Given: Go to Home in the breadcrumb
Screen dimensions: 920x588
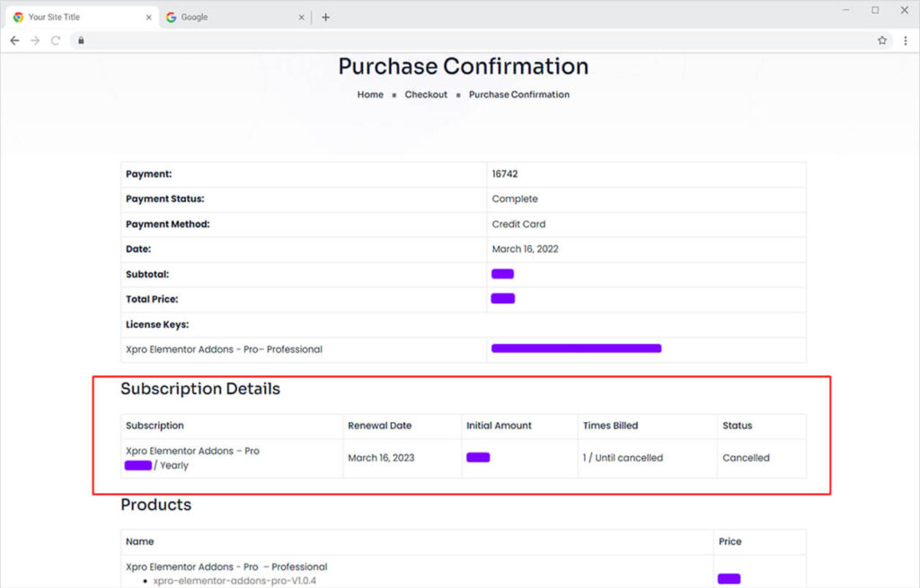Looking at the screenshot, I should (370, 94).
